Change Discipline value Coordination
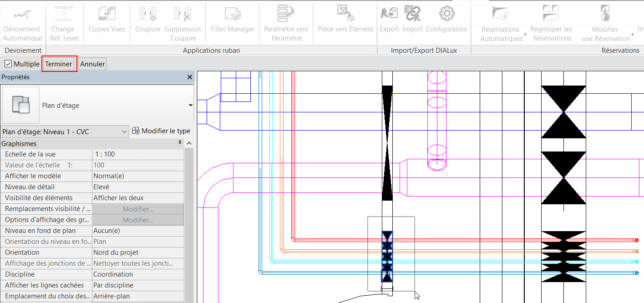644x303 pixels. (x=138, y=274)
